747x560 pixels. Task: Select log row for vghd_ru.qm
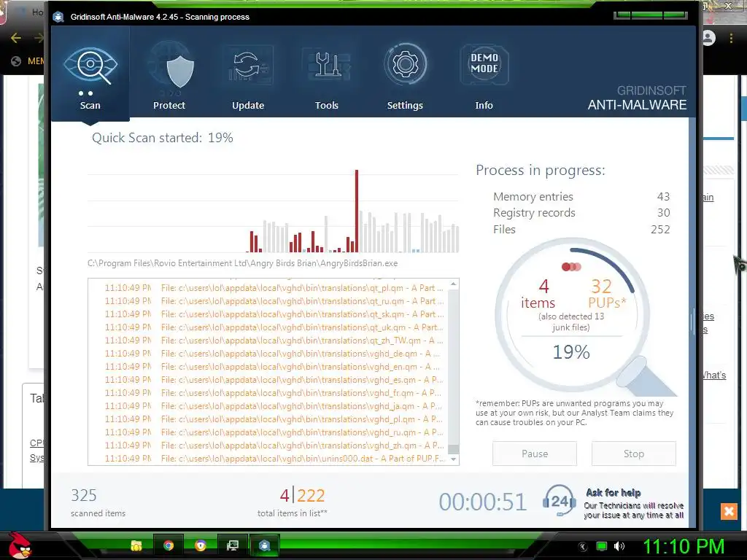click(x=274, y=432)
